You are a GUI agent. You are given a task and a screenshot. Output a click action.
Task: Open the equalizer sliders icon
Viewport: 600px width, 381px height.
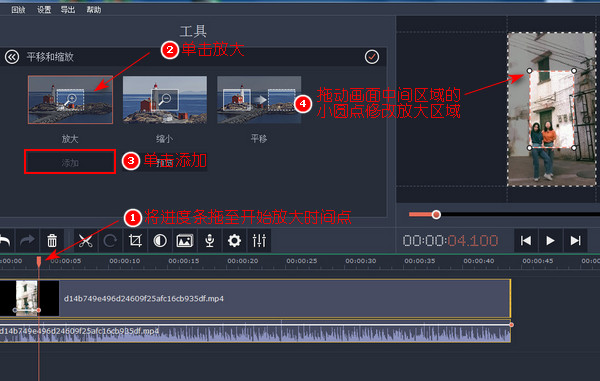point(259,241)
